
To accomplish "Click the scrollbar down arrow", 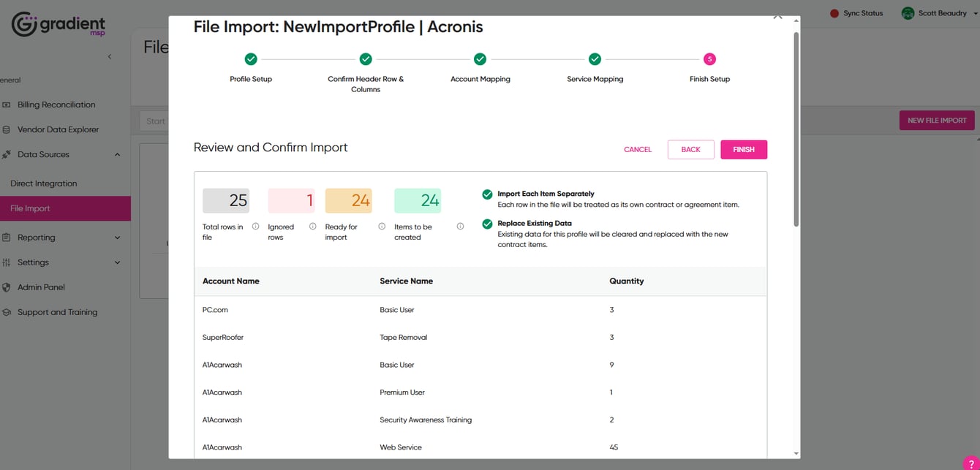I will (x=796, y=454).
